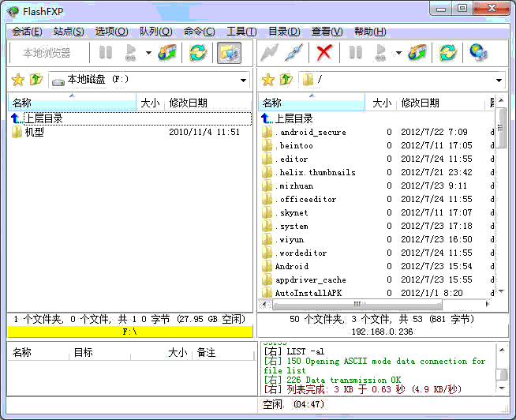516x420 pixels.
Task: Click the remote file list horizontal scrollbar
Action: [357, 305]
